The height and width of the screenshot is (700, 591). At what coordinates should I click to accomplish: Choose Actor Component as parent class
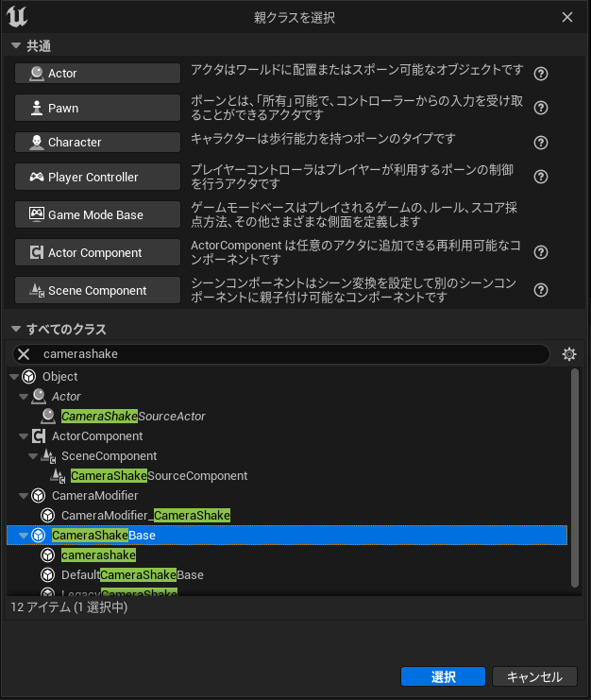pos(97,253)
